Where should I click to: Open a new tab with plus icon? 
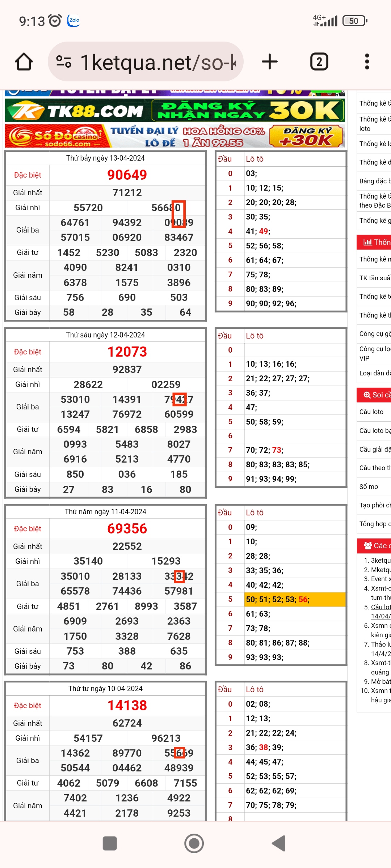[x=270, y=61]
